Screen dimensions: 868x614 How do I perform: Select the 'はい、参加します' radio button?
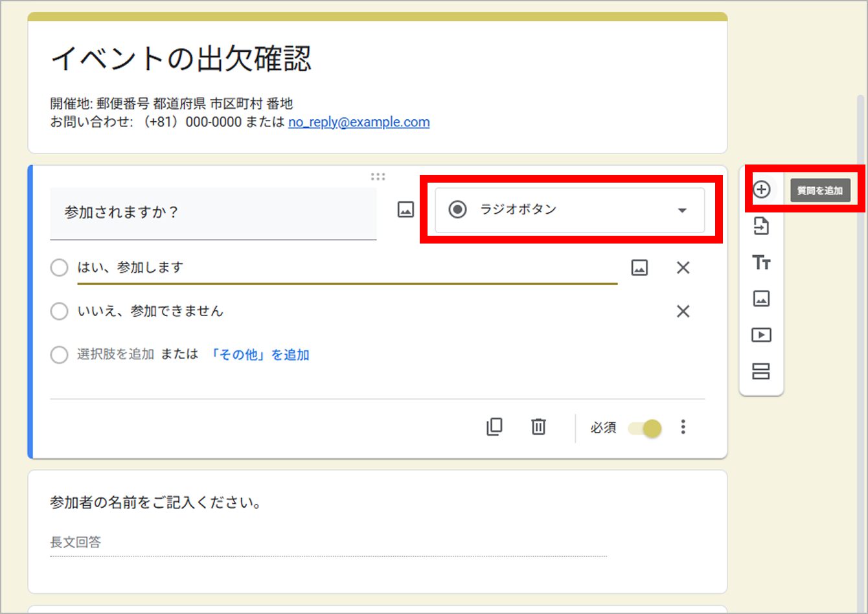tap(59, 267)
